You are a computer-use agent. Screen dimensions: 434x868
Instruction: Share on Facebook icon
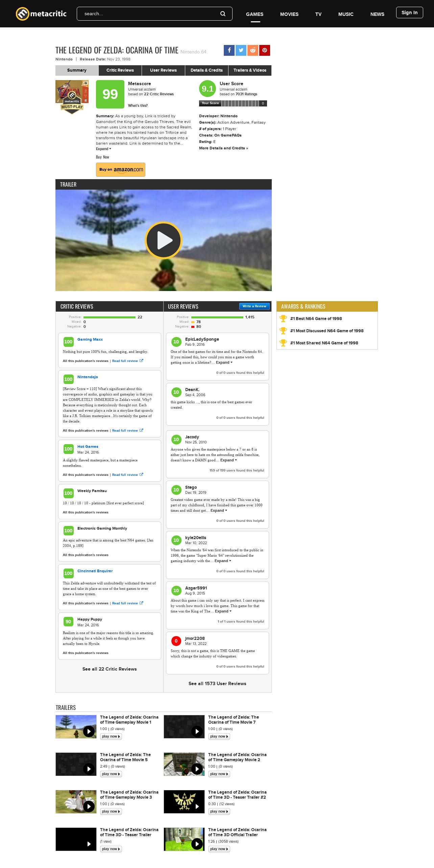tap(229, 50)
